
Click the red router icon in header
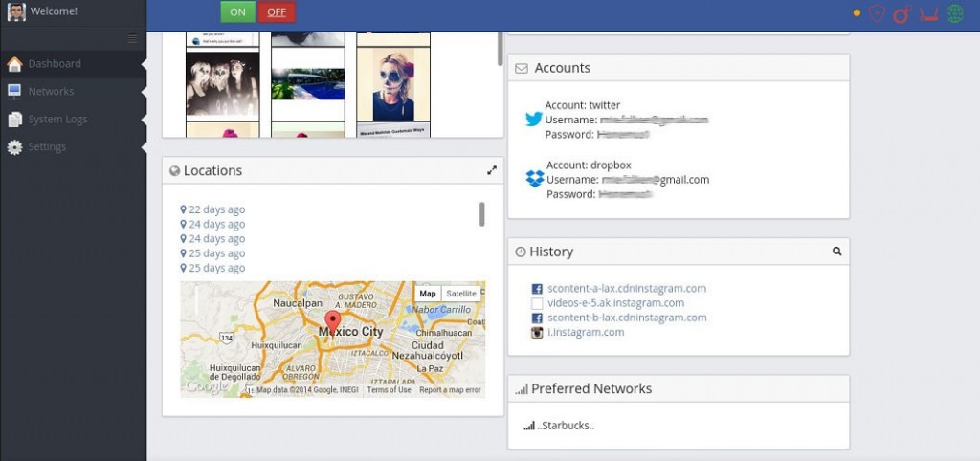[x=927, y=13]
